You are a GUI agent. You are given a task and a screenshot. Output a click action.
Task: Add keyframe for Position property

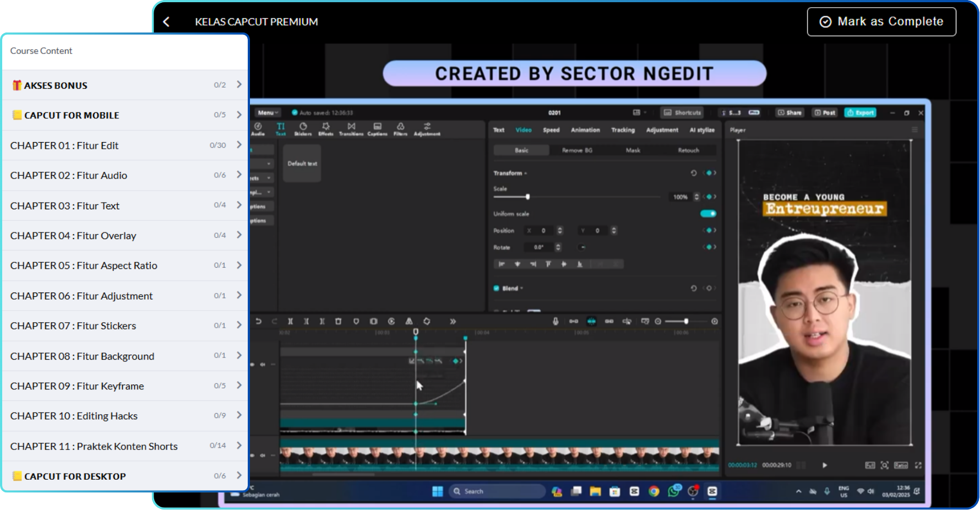(x=709, y=230)
